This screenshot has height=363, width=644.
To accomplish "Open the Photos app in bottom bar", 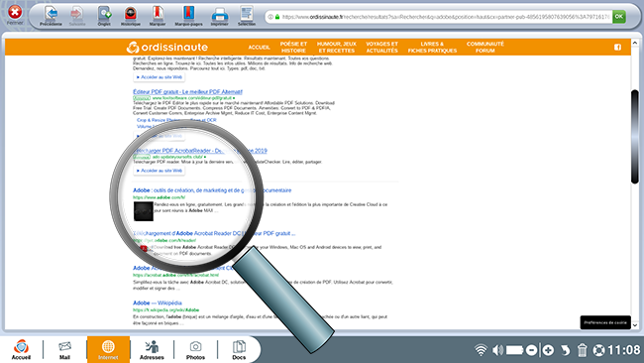I will click(195, 350).
